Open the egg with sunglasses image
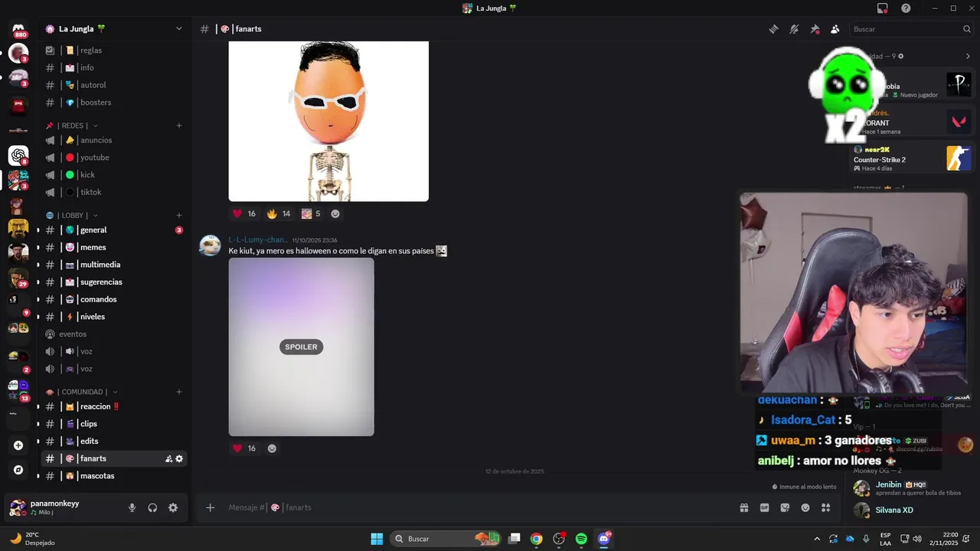The image size is (980, 551). click(328, 121)
